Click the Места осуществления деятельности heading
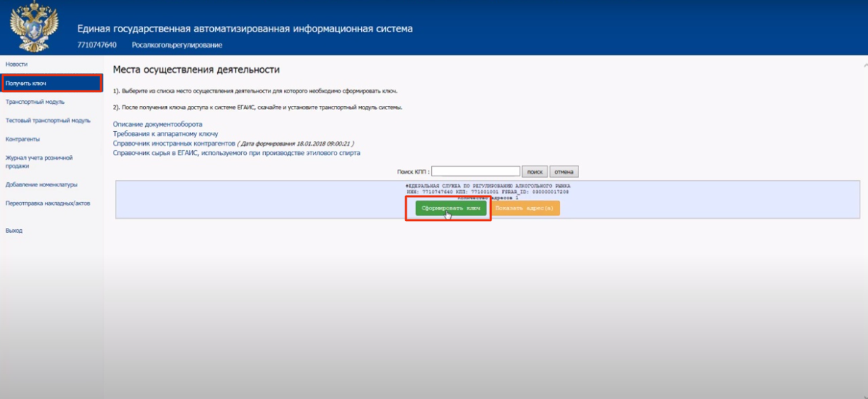Image resolution: width=868 pixels, height=399 pixels. (x=196, y=70)
